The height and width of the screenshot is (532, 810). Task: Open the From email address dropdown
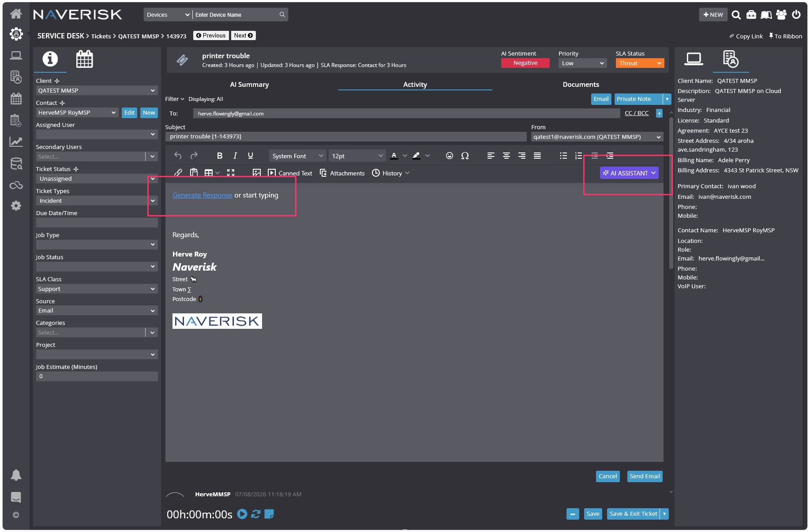tap(597, 137)
